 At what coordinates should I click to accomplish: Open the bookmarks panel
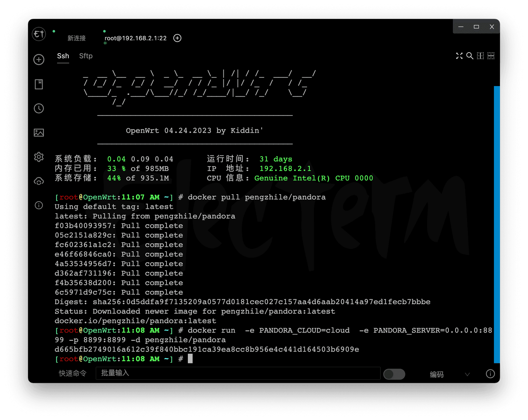click(39, 84)
